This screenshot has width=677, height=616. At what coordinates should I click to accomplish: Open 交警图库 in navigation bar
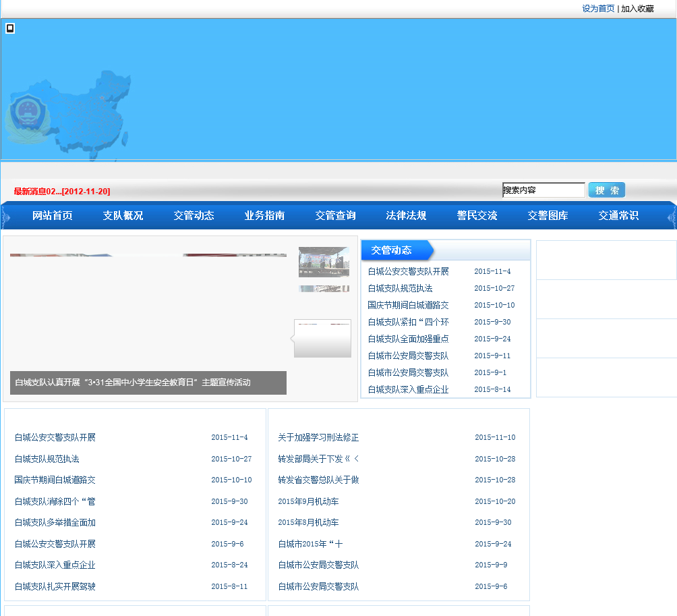coord(548,215)
